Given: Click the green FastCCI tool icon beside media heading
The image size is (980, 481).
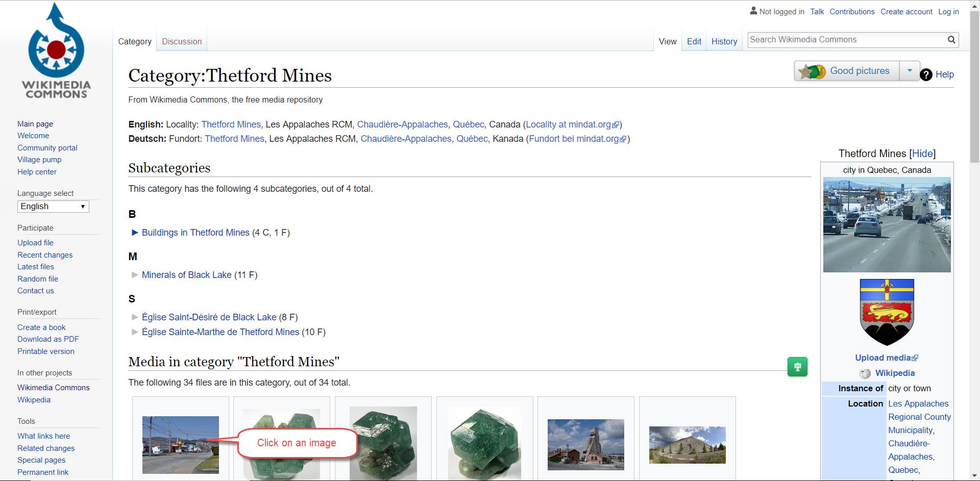Looking at the screenshot, I should click(797, 366).
